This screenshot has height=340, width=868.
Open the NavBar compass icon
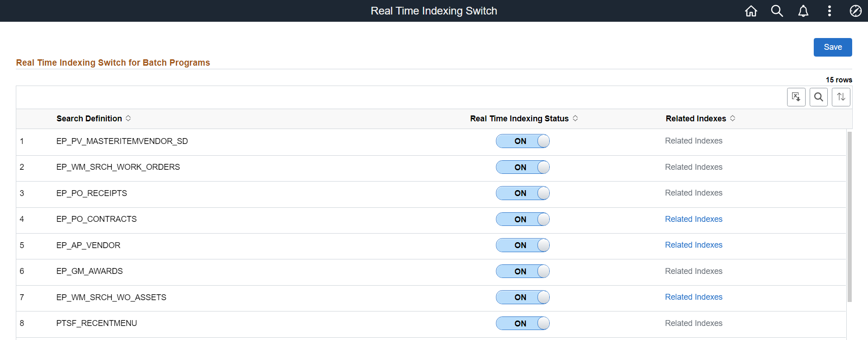856,11
